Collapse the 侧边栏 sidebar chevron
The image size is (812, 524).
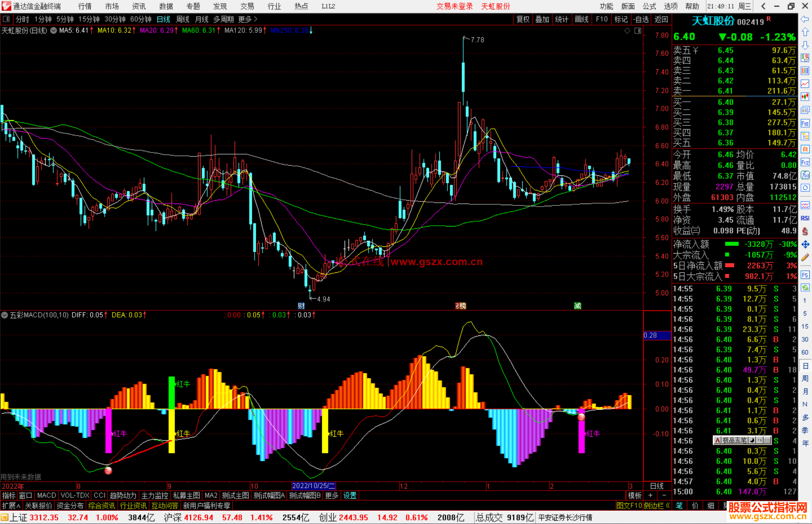tap(668, 506)
